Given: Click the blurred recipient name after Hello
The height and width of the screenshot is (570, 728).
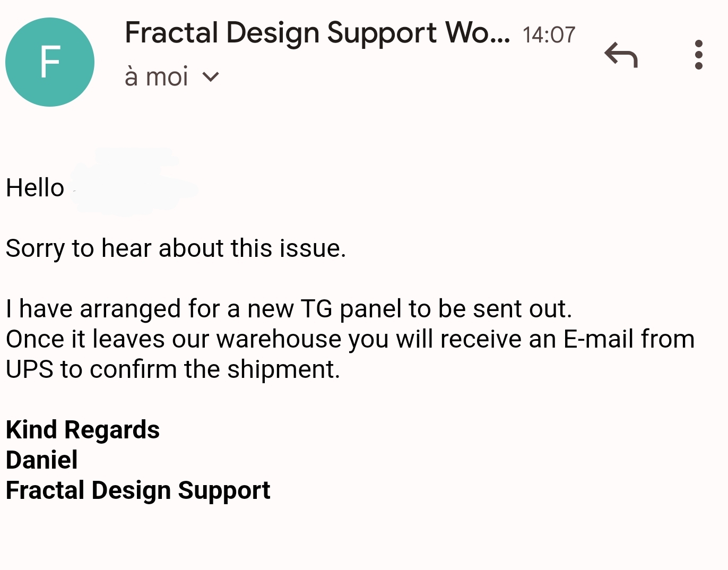Looking at the screenshot, I should 133,184.
